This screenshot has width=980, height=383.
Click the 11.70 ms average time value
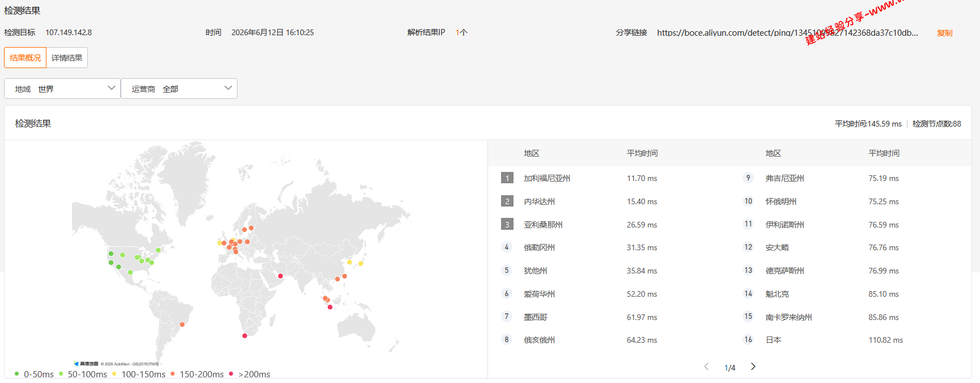click(x=642, y=178)
